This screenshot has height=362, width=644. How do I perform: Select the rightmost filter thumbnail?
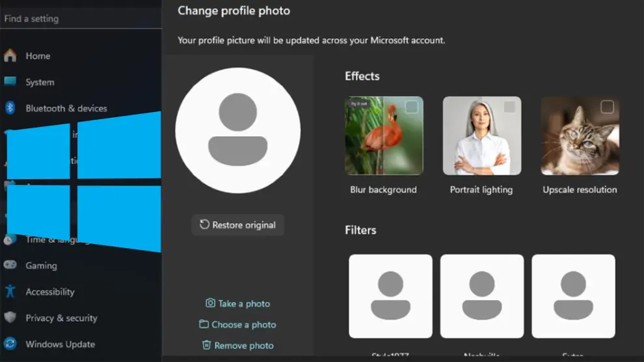pyautogui.click(x=573, y=296)
